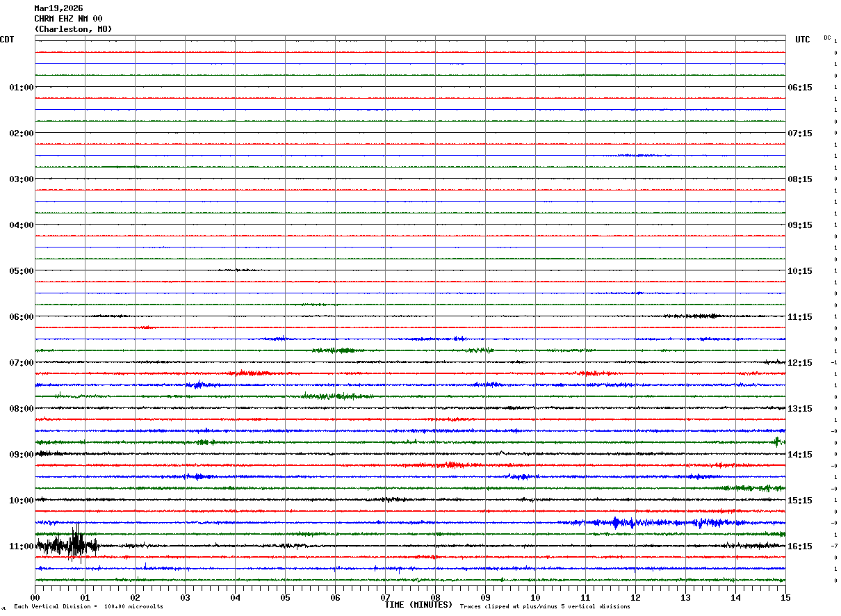Click the 09:00 CDT hour label
The height and width of the screenshot is (616, 841).
(22, 455)
